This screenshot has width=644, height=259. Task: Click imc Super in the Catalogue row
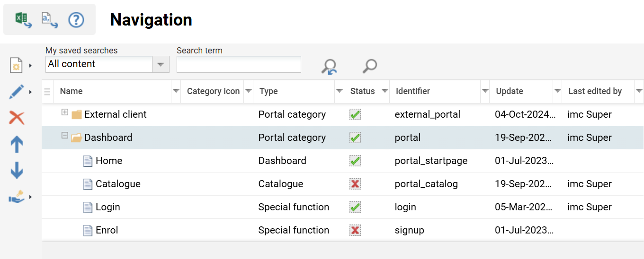pyautogui.click(x=590, y=184)
